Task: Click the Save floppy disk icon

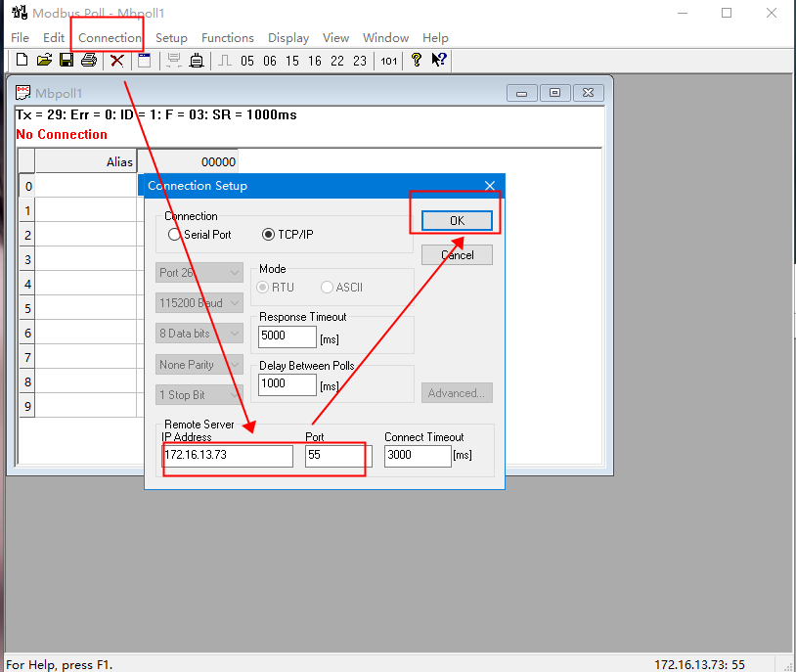Action: coord(66,61)
